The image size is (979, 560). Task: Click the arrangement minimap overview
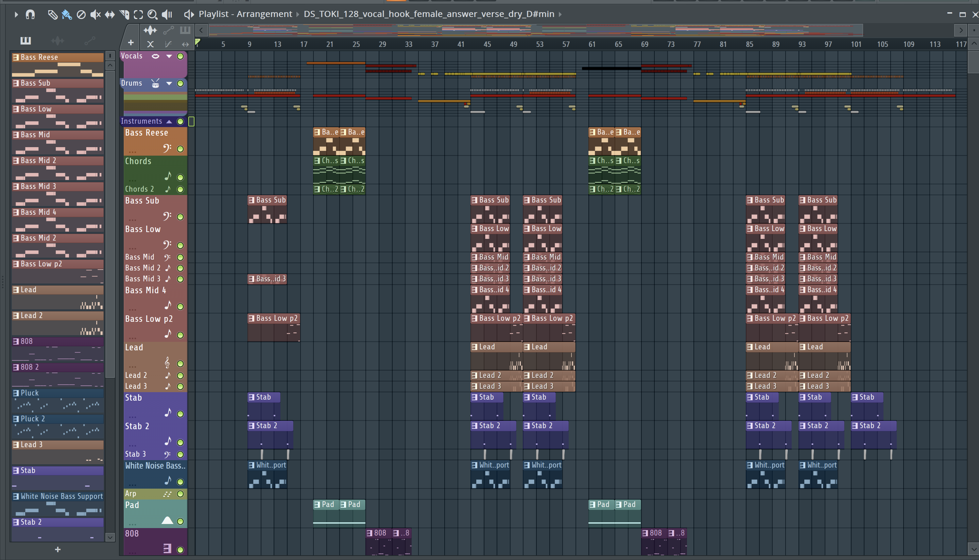pos(535,30)
